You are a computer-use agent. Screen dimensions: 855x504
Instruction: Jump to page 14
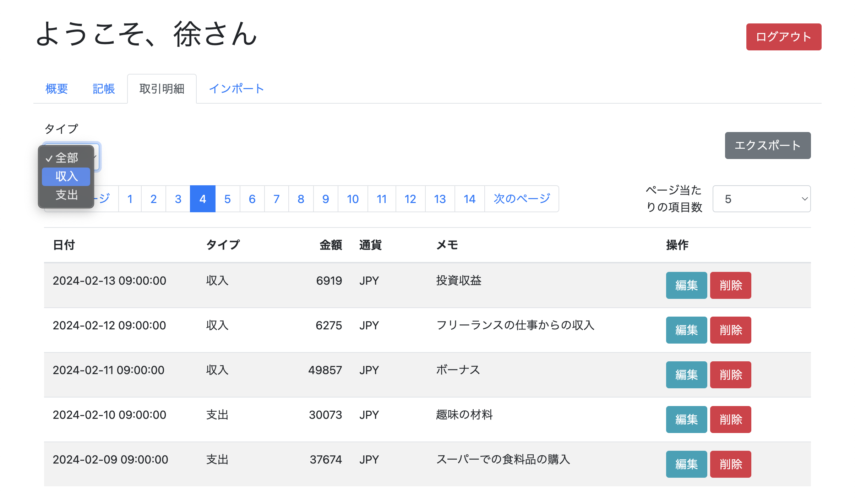pyautogui.click(x=469, y=199)
